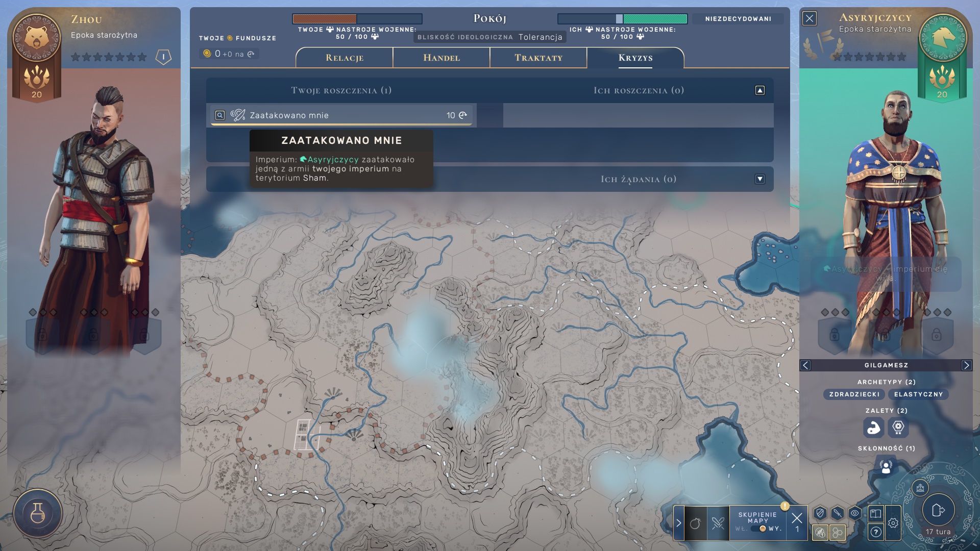
Task: Click the Gilgamesz leader name
Action: click(x=886, y=365)
